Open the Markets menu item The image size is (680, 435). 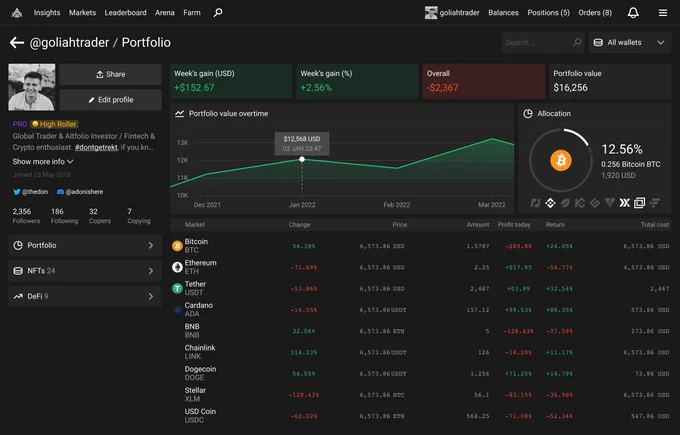(82, 13)
